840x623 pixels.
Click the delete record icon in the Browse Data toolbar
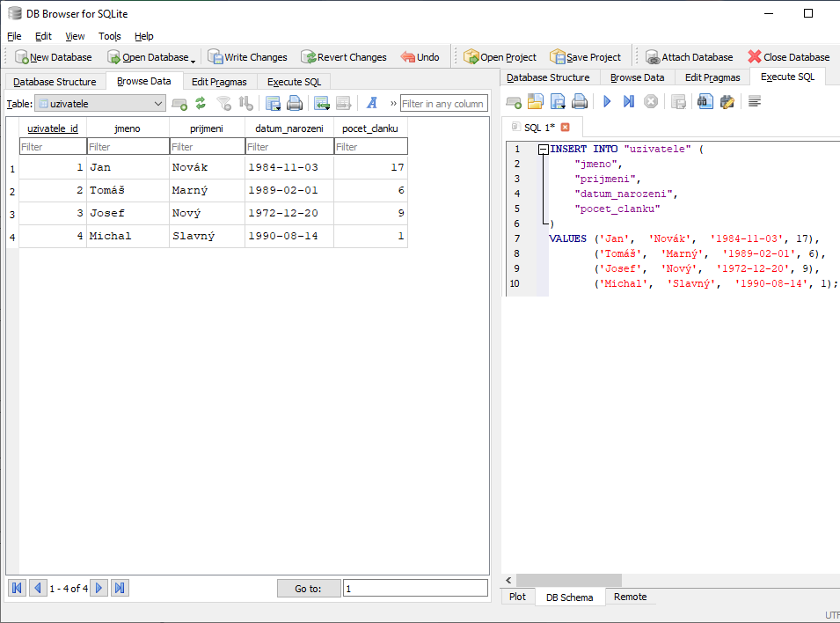(x=343, y=103)
